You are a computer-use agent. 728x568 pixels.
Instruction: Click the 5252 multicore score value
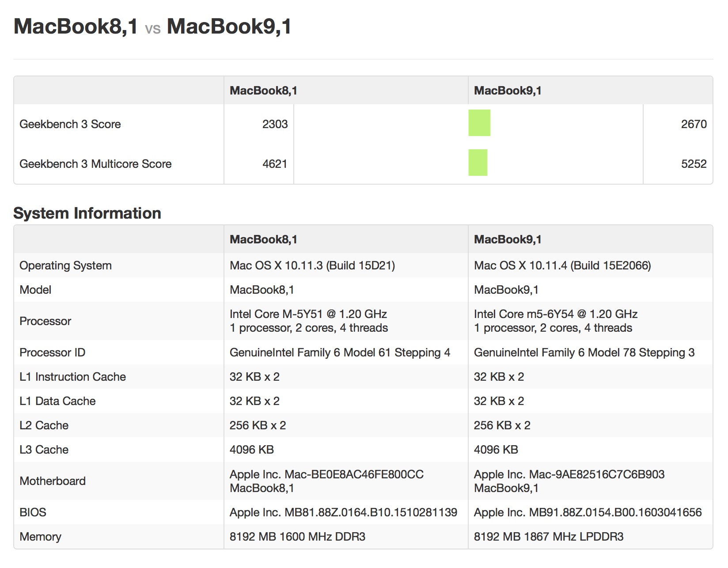[x=694, y=164]
